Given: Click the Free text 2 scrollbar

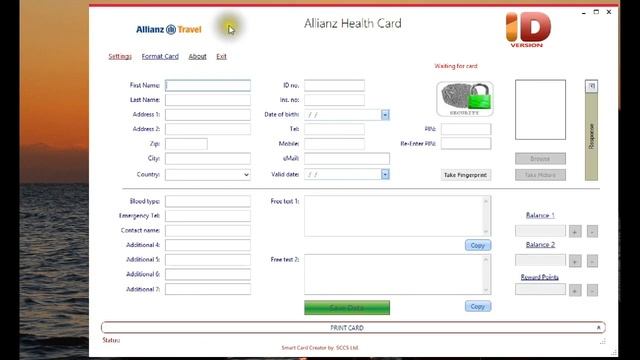Looking at the screenshot, I should [486, 274].
